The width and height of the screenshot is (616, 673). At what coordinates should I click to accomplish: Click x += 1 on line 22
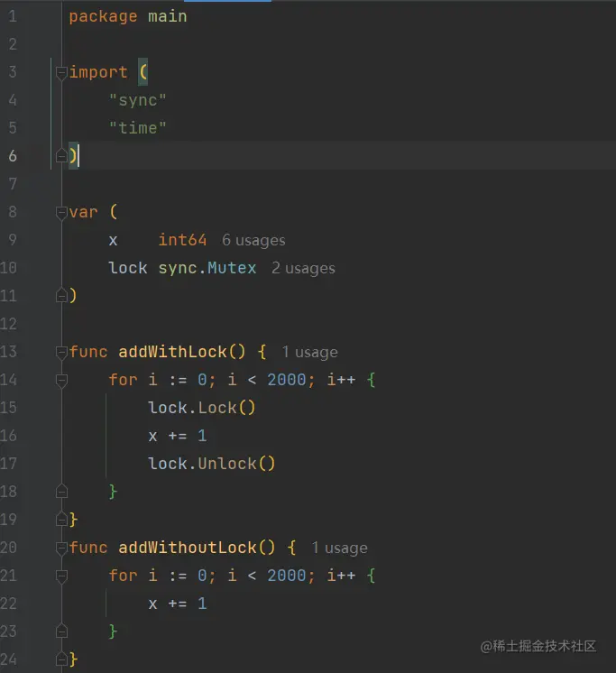(178, 604)
